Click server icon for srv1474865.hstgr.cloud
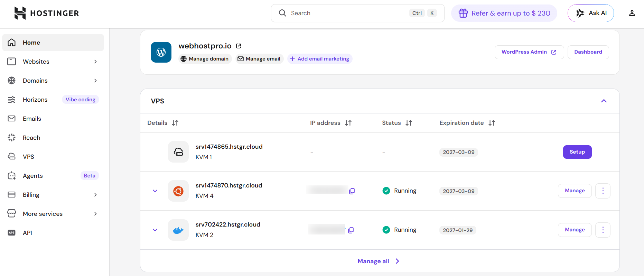 tap(178, 152)
